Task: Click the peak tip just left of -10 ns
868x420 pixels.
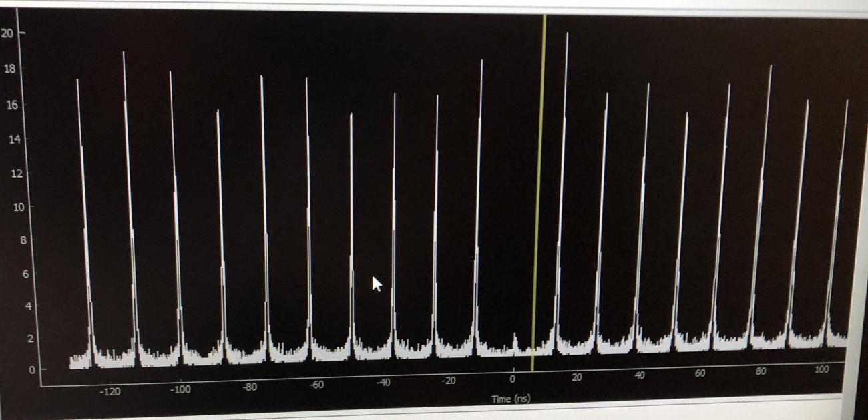Action: [x=481, y=62]
